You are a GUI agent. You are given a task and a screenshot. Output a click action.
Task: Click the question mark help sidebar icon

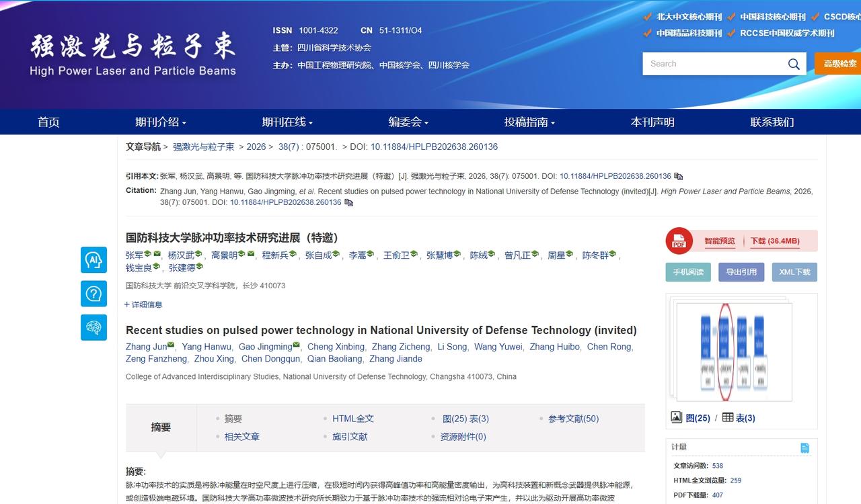tap(93, 294)
